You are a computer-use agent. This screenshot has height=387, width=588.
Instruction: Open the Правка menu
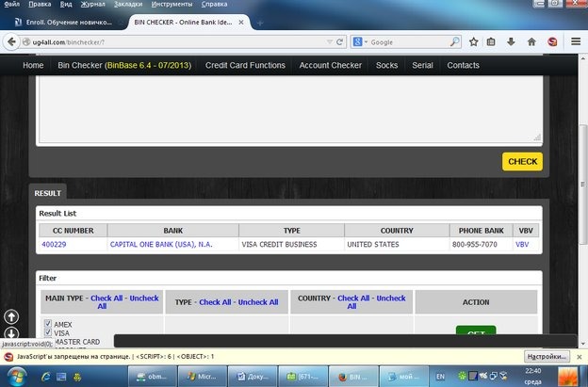[40, 4]
